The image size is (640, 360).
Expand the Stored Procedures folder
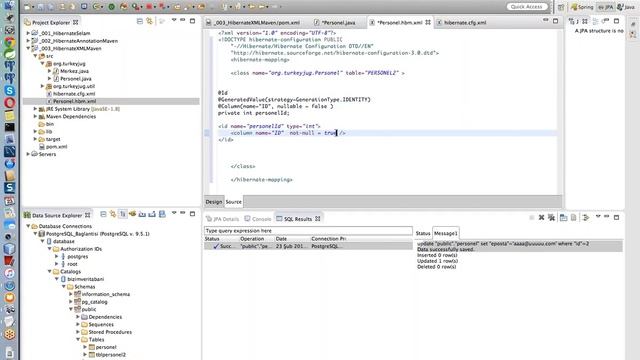pos(78,332)
